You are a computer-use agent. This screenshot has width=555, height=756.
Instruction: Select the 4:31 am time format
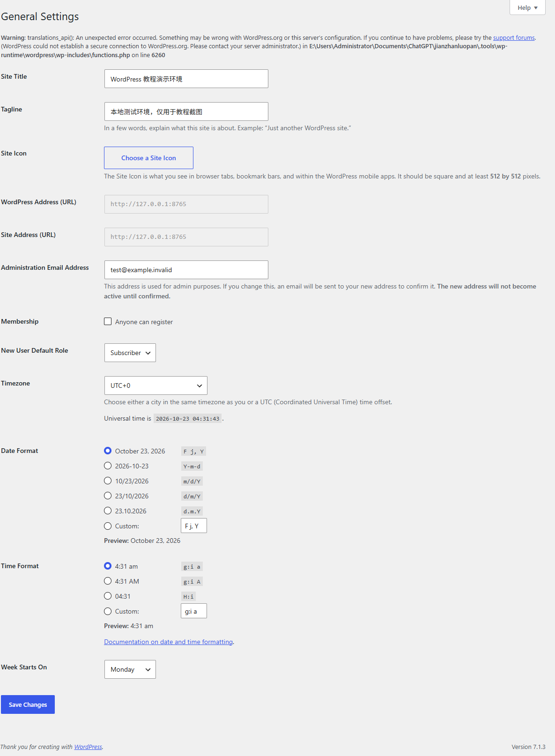tap(108, 566)
